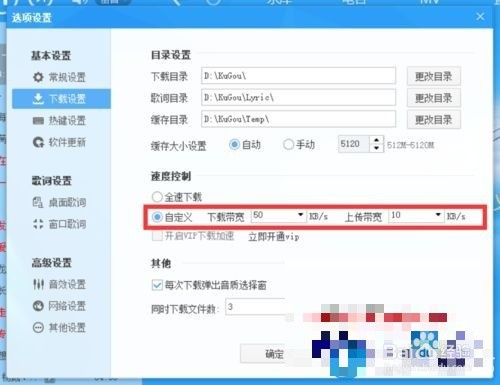Switch to 网络设置 page

(x=67, y=306)
